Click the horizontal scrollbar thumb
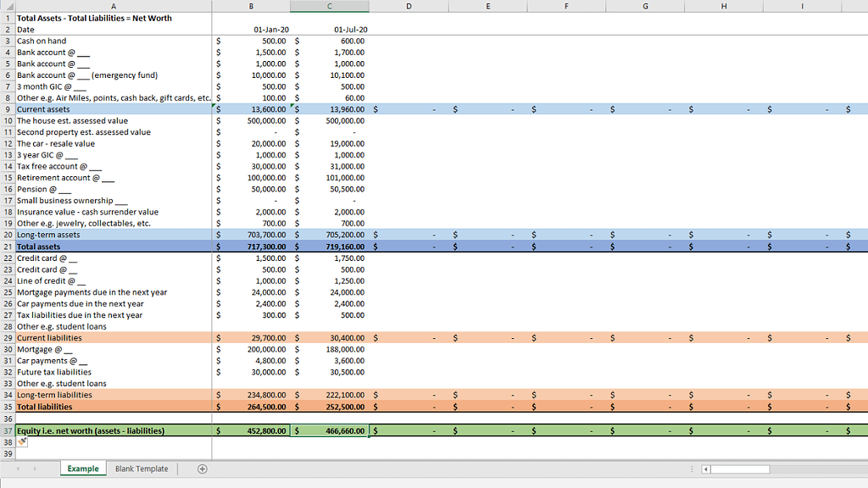This screenshot has width=868, height=488. pos(739,469)
